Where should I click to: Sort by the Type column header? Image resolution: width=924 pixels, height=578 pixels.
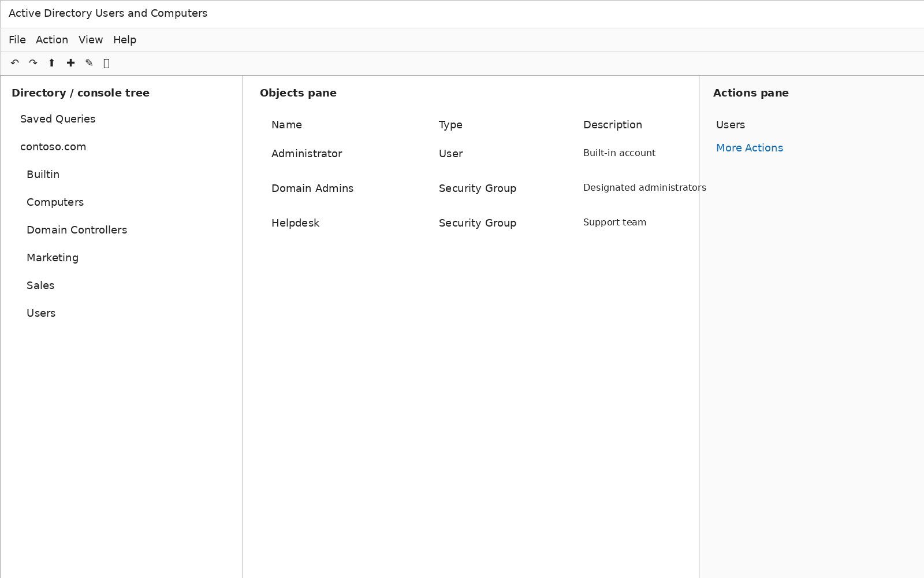[450, 125]
